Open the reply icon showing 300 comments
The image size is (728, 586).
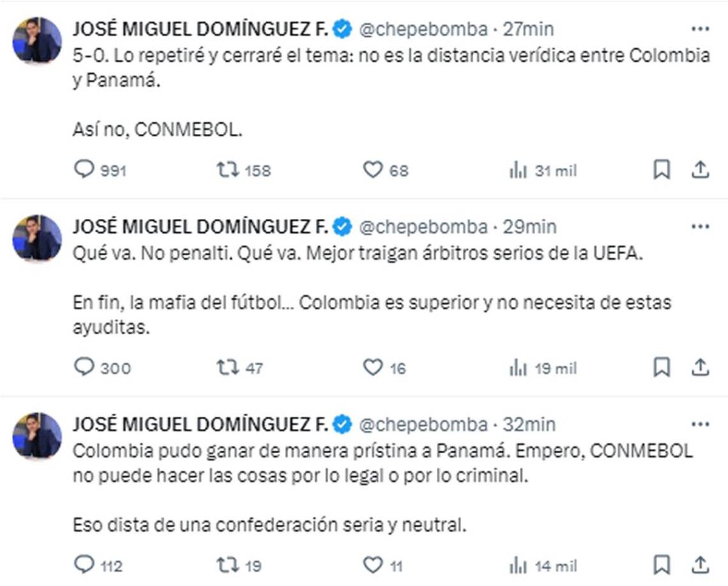[83, 367]
